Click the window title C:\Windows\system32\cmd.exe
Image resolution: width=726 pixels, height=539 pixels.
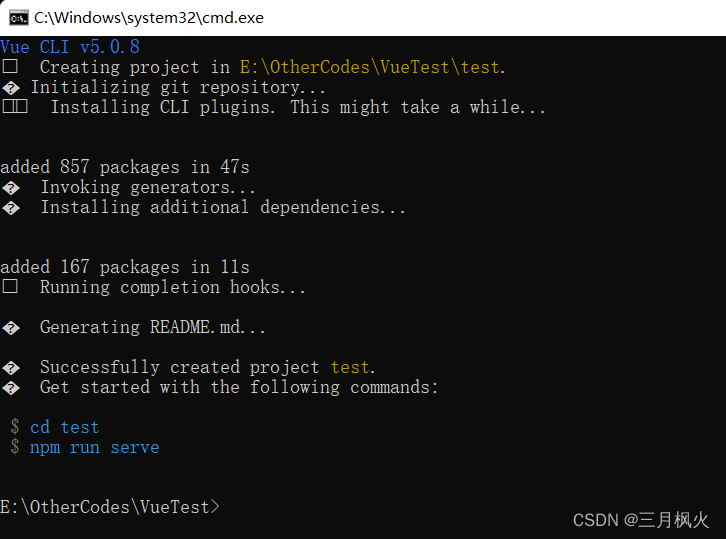[x=149, y=18]
